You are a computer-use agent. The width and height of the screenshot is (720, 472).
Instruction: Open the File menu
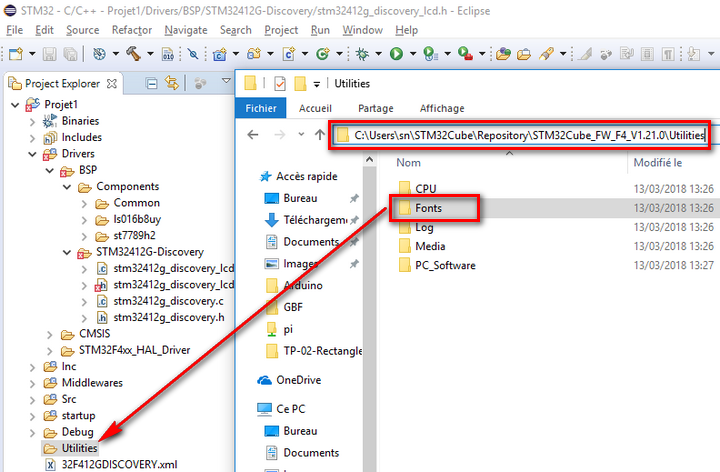14,30
